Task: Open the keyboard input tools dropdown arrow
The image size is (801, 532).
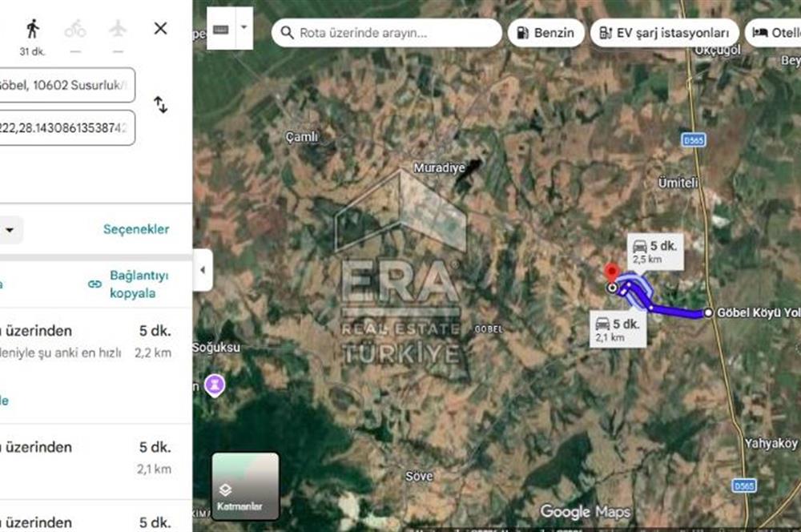Action: (244, 29)
